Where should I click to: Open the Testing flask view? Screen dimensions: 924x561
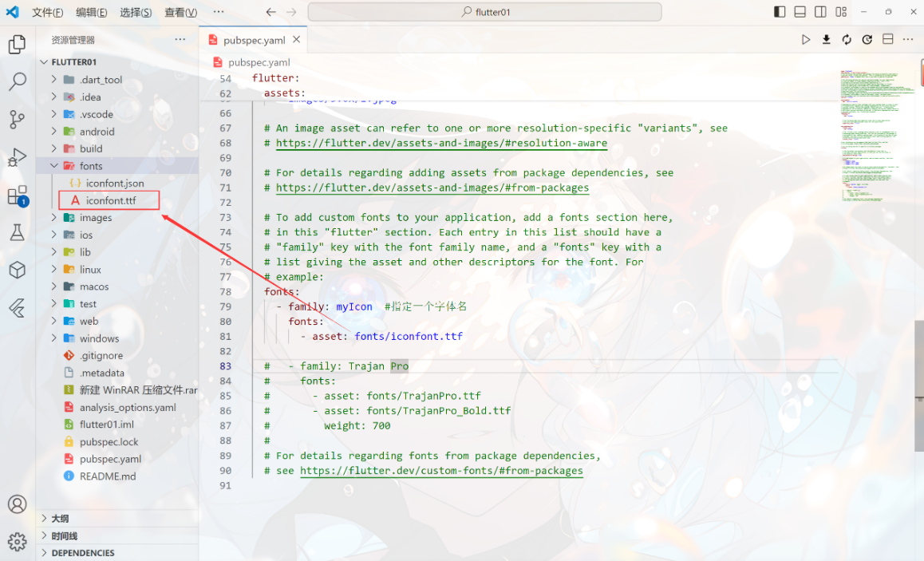[x=17, y=232]
